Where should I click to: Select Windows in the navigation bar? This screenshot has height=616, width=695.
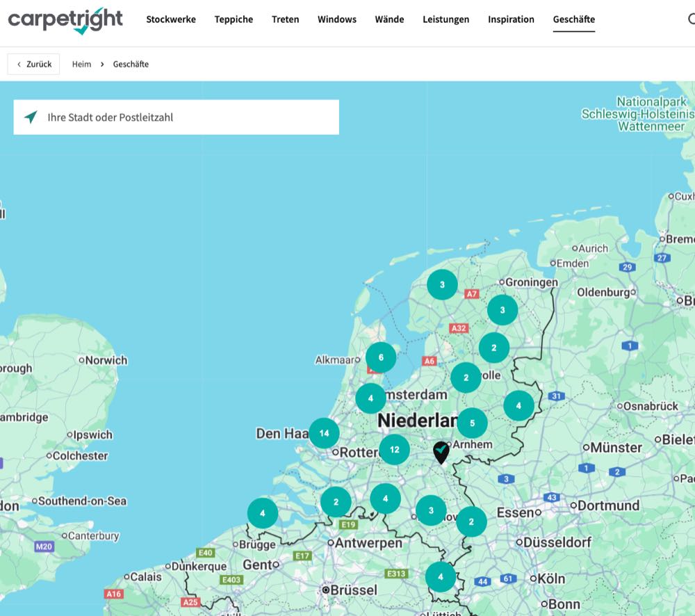(x=337, y=19)
